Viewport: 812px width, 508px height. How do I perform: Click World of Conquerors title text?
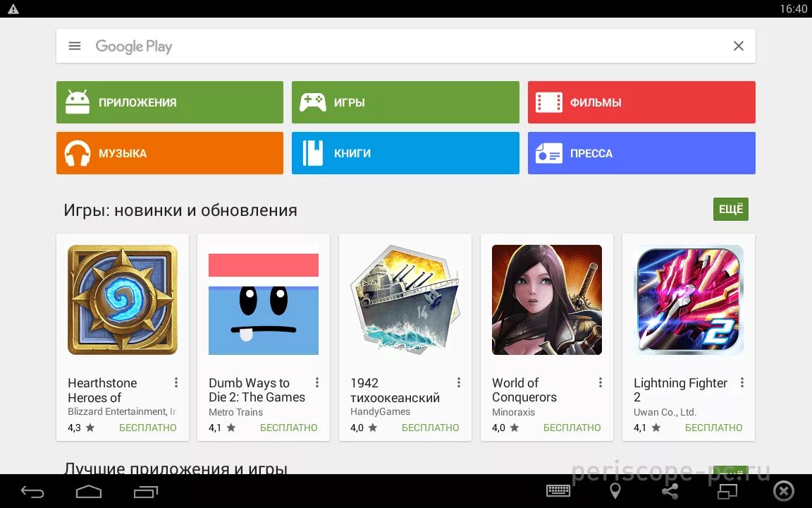(524, 389)
